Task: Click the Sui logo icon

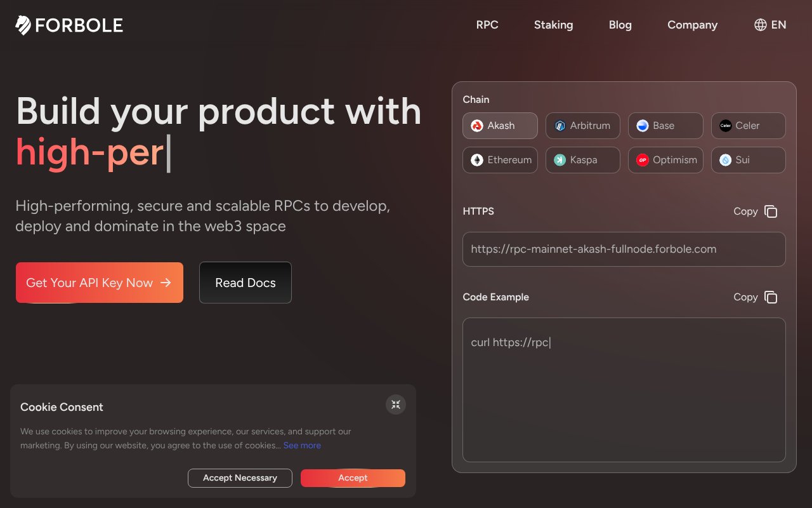Action: point(726,159)
